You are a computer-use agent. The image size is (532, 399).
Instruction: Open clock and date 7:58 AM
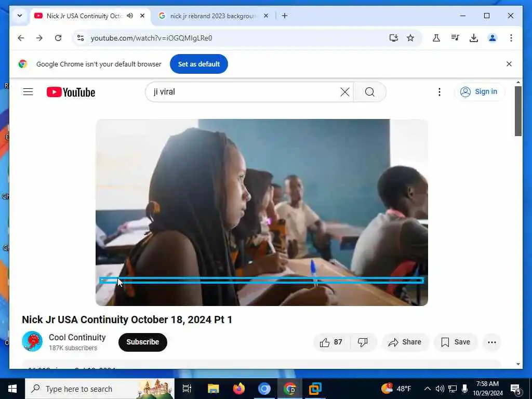tap(487, 389)
